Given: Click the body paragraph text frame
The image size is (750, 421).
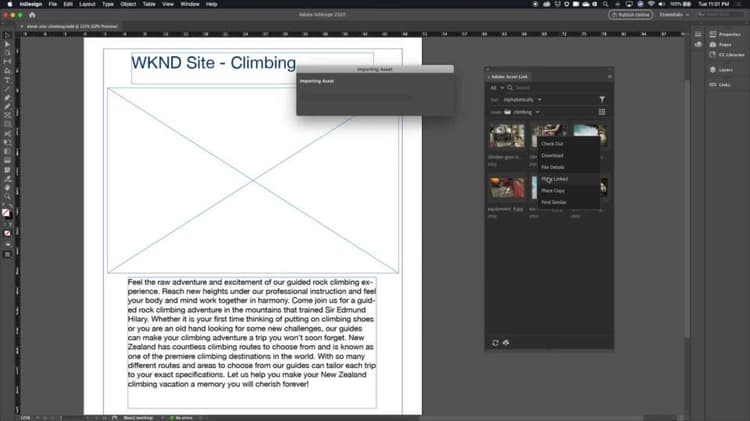Looking at the screenshot, I should click(x=252, y=342).
